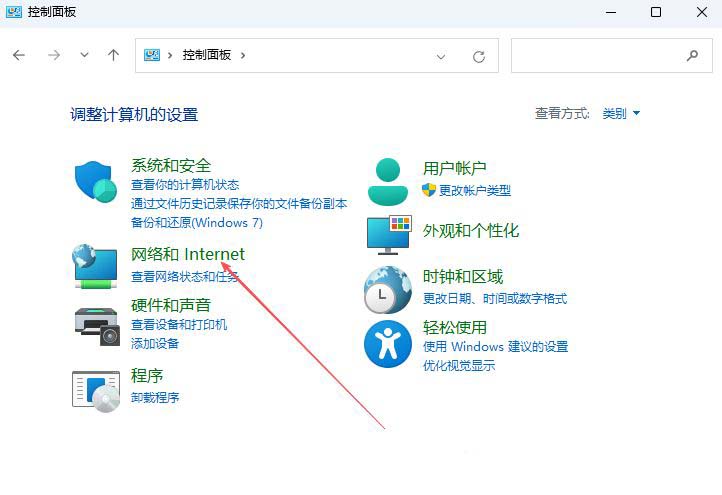722x495 pixels.
Task: Refresh the Control Panel view
Action: pyautogui.click(x=479, y=56)
